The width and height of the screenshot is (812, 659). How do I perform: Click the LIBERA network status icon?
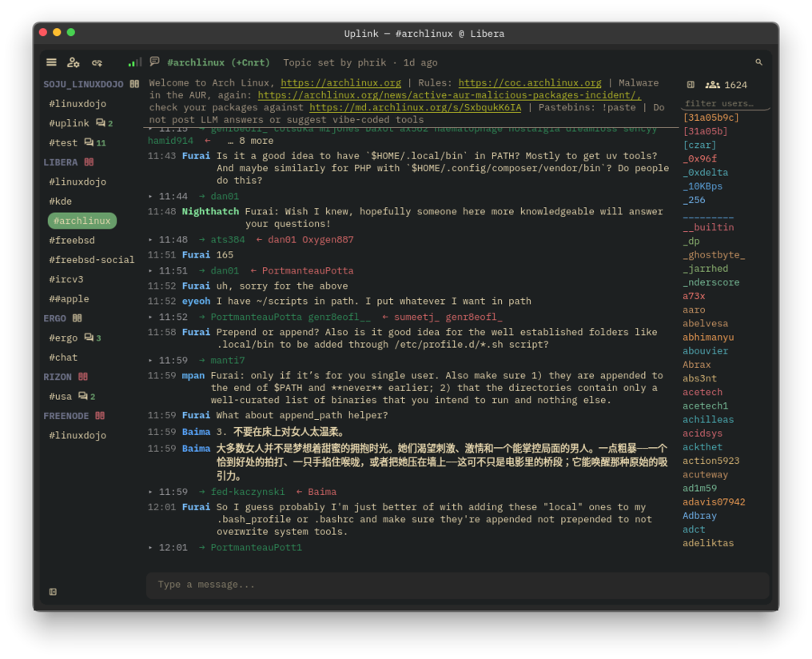[89, 162]
